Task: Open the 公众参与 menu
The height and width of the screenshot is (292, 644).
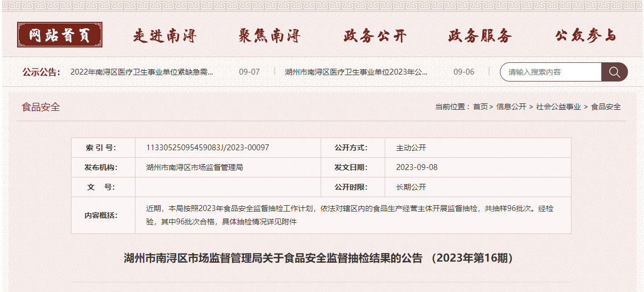Action: pyautogui.click(x=585, y=36)
